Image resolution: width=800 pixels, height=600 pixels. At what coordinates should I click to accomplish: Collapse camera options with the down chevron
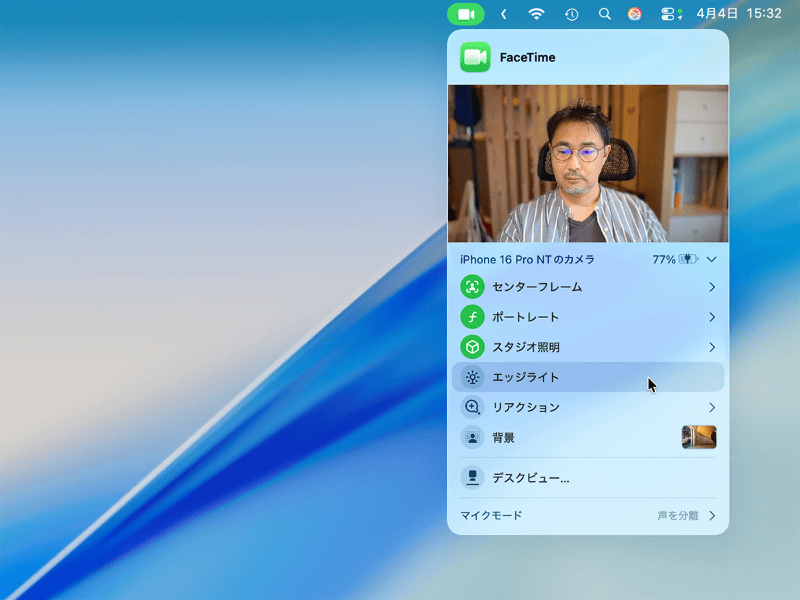pyautogui.click(x=712, y=260)
